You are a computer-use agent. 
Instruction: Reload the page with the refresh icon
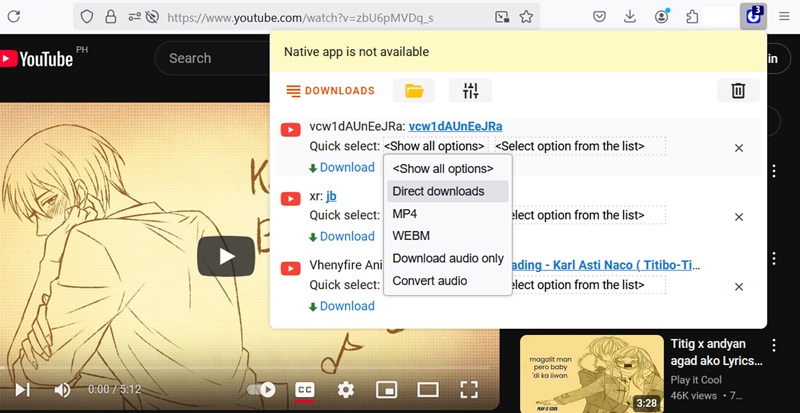tap(14, 16)
